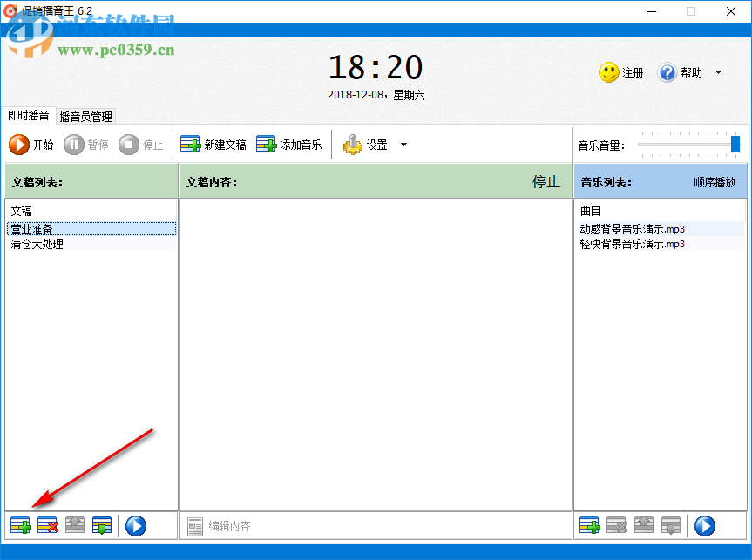The height and width of the screenshot is (560, 752).
Task: Select the 清仓大处理 script in the list
Action: pyautogui.click(x=37, y=244)
